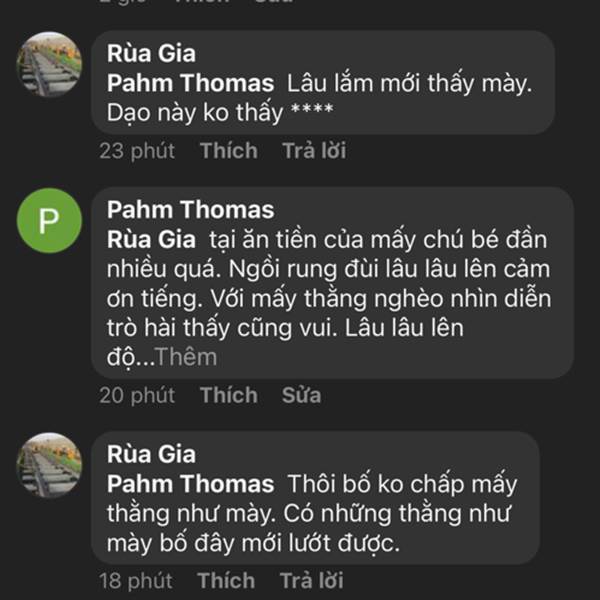Expand the truncated comment with Thêm

tap(186, 357)
